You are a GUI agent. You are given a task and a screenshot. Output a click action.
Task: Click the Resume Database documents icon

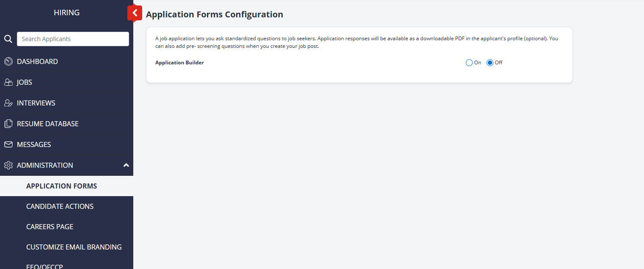[8, 124]
